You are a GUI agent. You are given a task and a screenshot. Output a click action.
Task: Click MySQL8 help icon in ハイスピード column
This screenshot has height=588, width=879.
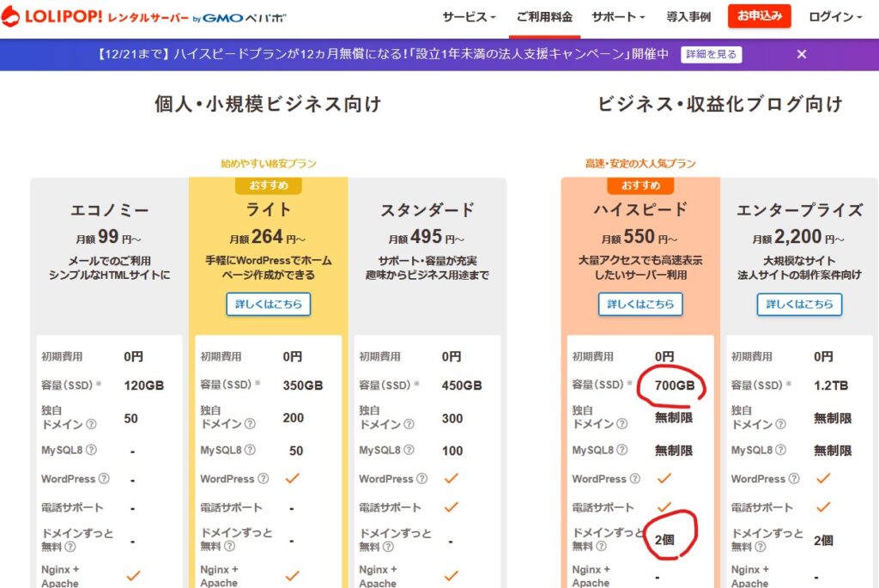click(x=622, y=450)
